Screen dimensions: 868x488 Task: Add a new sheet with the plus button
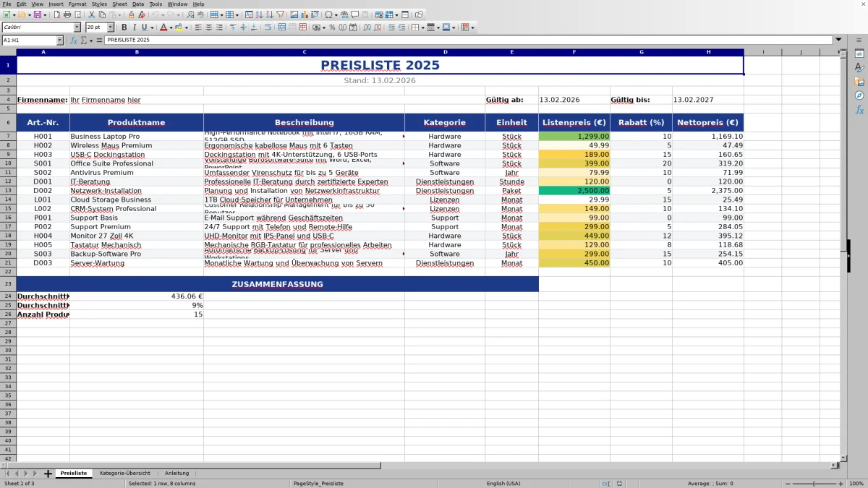48,473
